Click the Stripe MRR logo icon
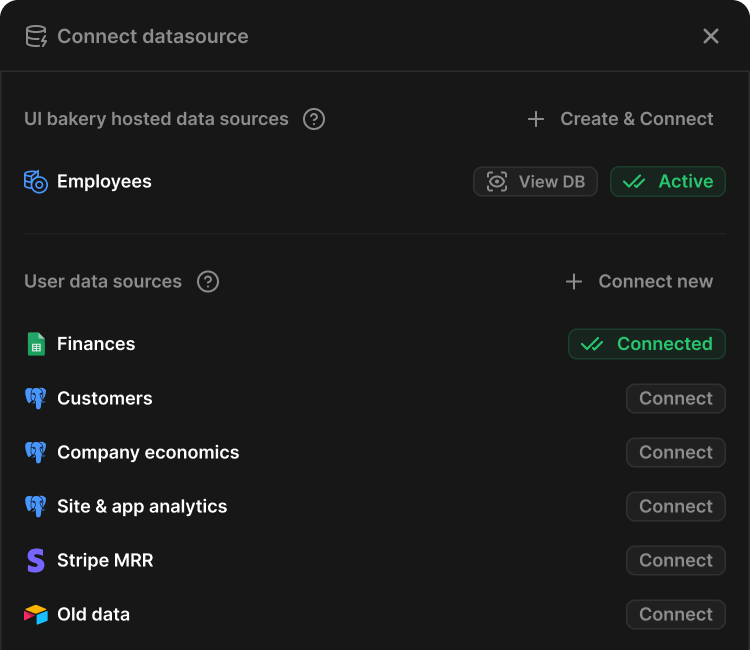The height and width of the screenshot is (650, 750). [36, 560]
